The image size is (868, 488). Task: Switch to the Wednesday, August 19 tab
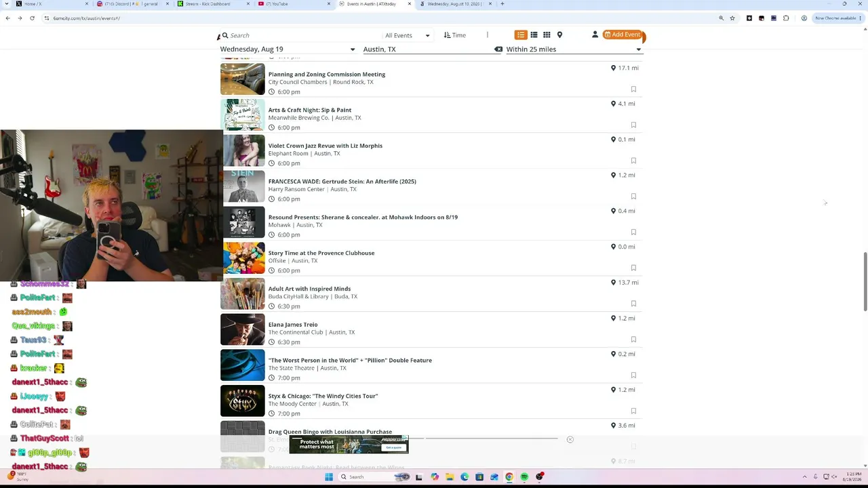[456, 4]
